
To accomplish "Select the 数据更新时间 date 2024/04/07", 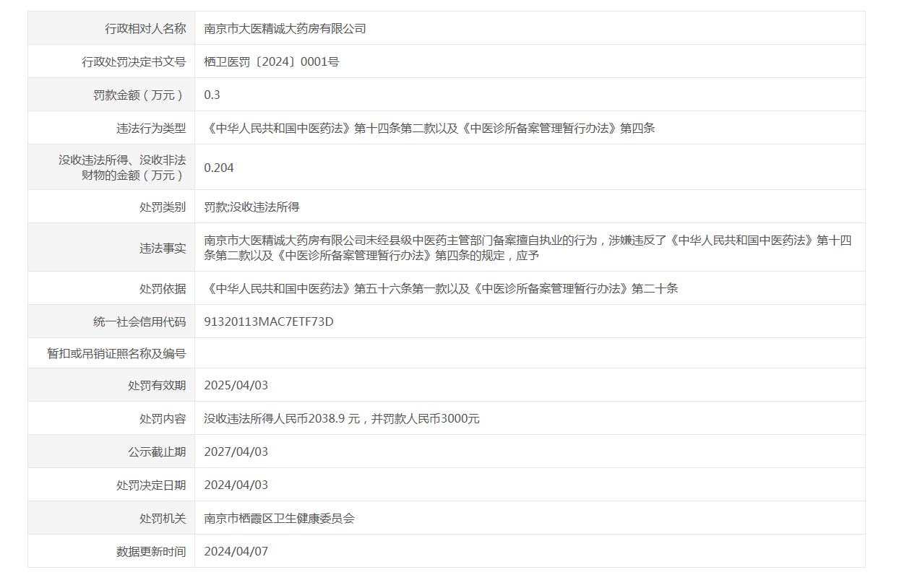I will pyautogui.click(x=236, y=552).
